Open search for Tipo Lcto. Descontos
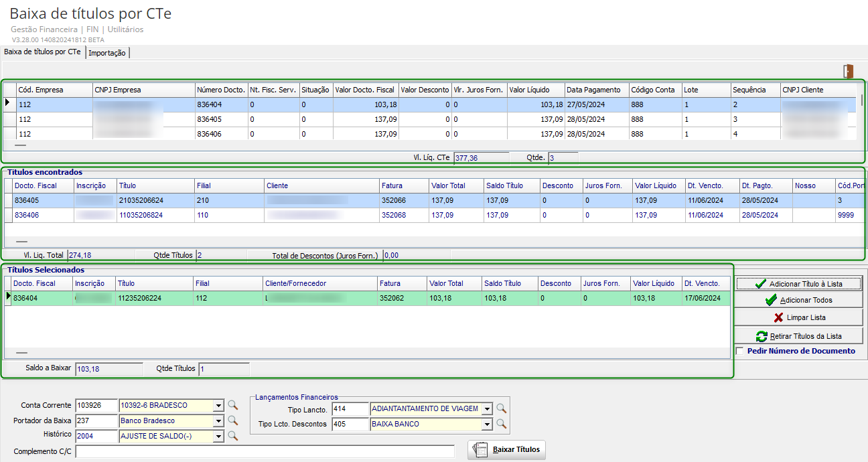The image size is (868, 462). (501, 424)
